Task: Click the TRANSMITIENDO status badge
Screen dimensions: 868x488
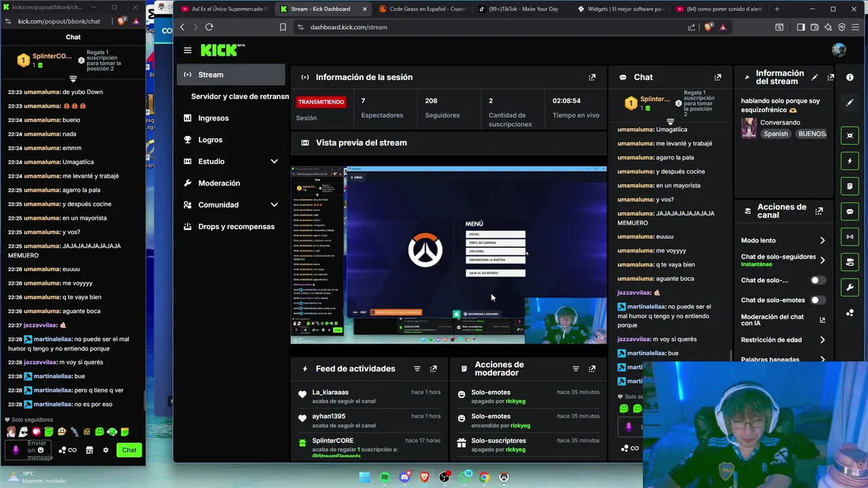Action: point(321,102)
